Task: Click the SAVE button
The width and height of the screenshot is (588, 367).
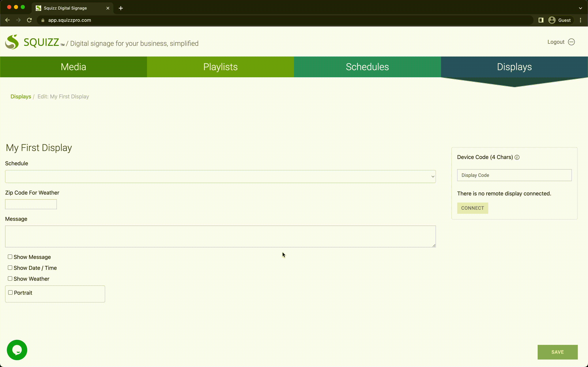Action: coord(557,352)
